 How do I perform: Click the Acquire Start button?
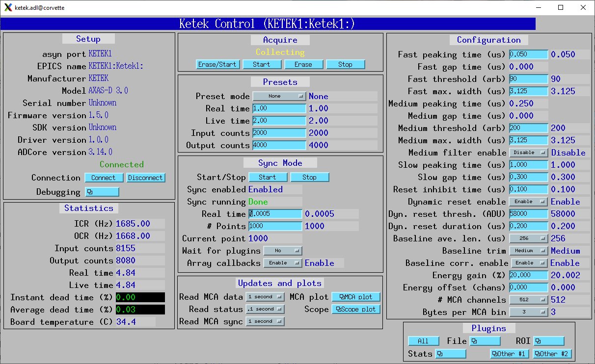pyautogui.click(x=262, y=64)
